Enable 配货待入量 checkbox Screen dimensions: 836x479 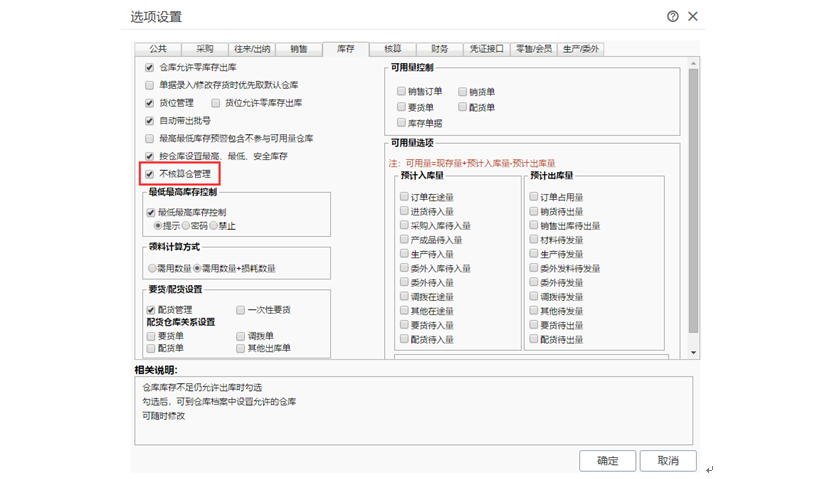pyautogui.click(x=404, y=339)
